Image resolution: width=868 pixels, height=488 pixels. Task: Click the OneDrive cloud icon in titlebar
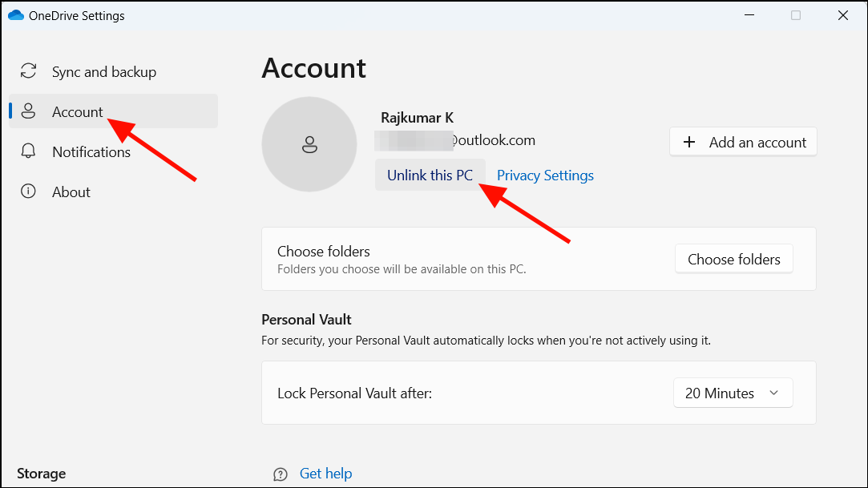pyautogui.click(x=15, y=14)
